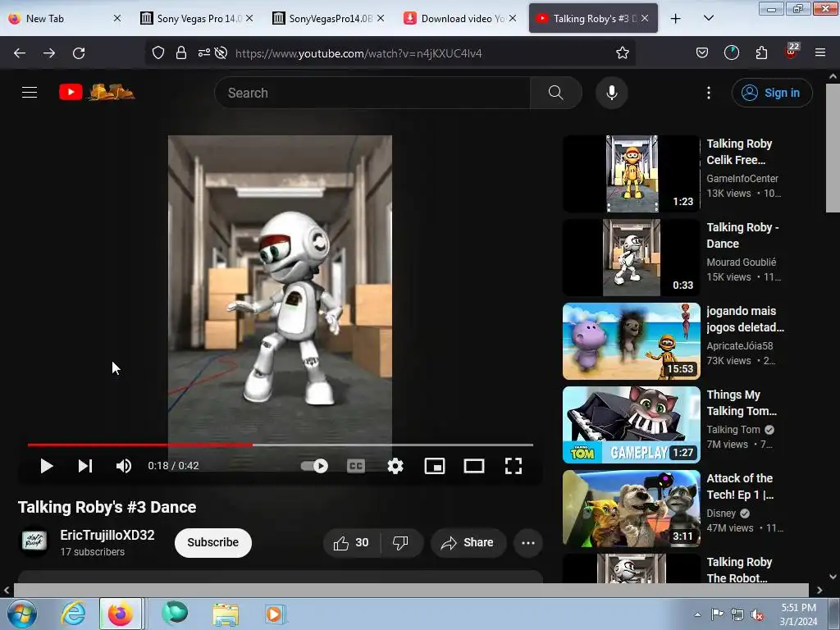Screen dimensions: 840x630
Task: Open Firefox application hamburger menu
Action: coord(820,53)
